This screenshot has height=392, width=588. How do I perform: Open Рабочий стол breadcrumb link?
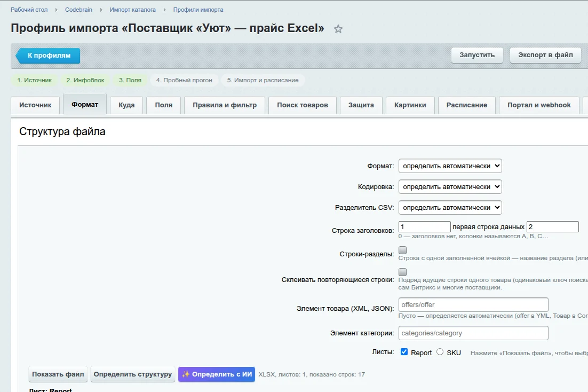point(29,10)
